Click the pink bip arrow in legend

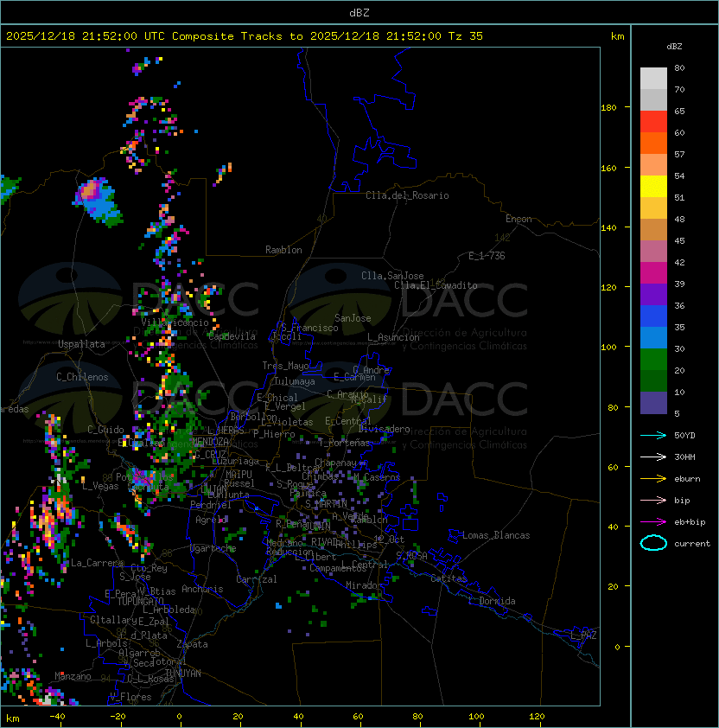(653, 500)
